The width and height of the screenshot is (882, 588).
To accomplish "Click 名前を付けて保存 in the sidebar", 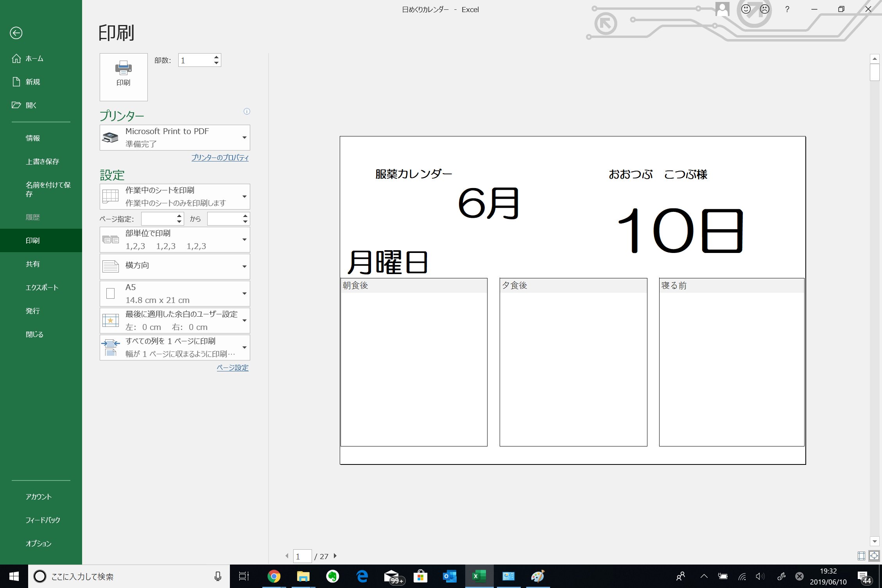I will [41, 189].
